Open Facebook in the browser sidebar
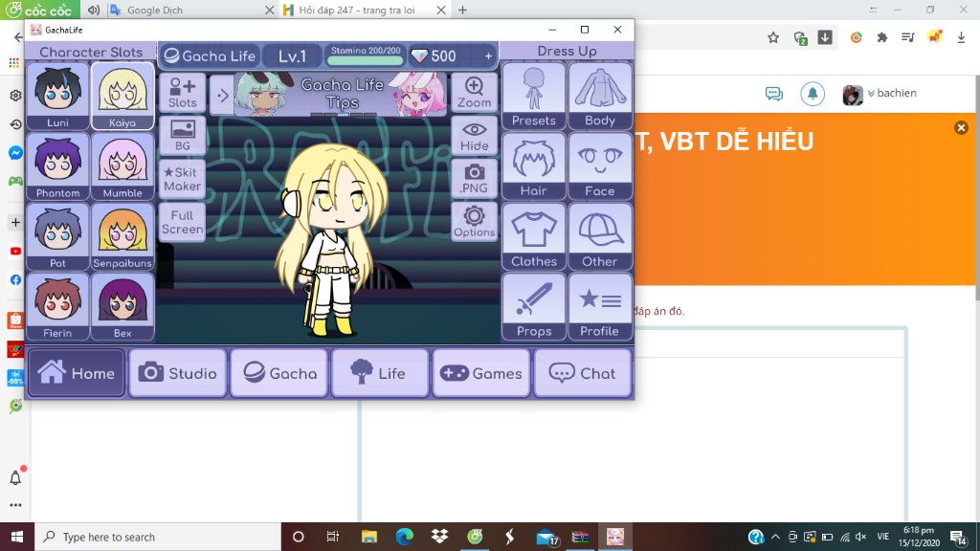The height and width of the screenshot is (551, 980). click(x=15, y=280)
